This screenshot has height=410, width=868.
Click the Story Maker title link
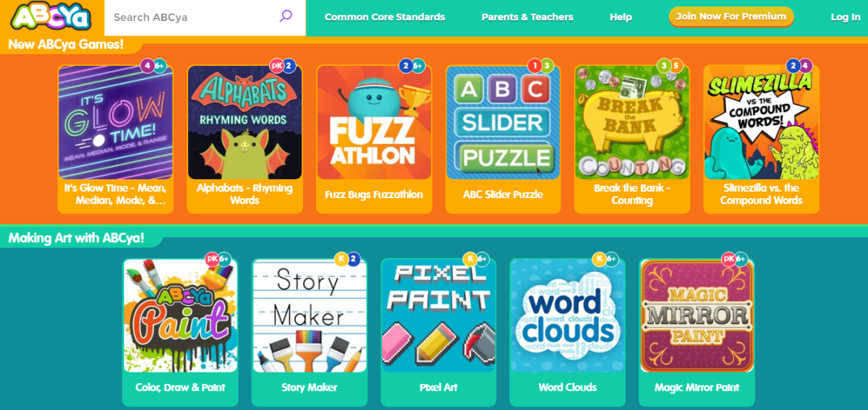[310, 388]
